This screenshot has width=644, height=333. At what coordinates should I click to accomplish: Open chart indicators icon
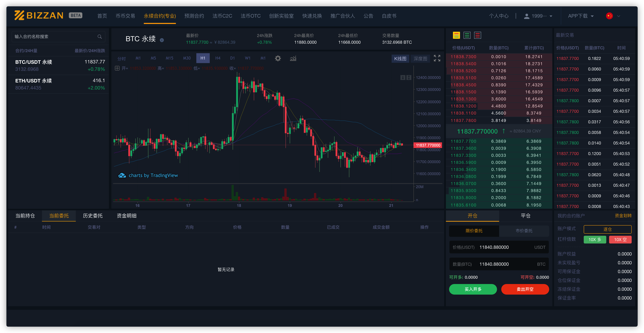(x=293, y=58)
